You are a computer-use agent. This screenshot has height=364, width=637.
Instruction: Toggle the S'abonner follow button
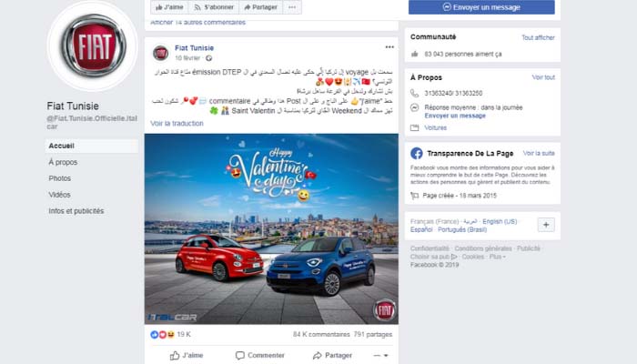(214, 7)
